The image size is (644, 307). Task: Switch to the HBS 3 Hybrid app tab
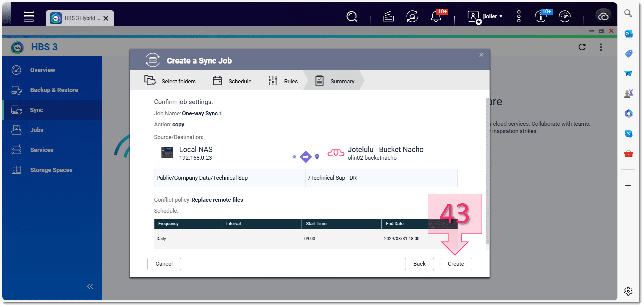click(x=80, y=18)
